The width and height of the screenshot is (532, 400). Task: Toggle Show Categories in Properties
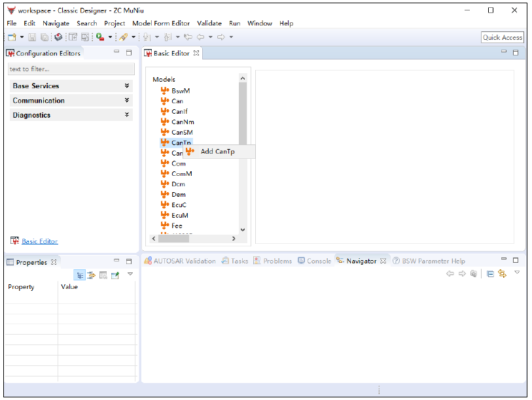click(x=79, y=275)
